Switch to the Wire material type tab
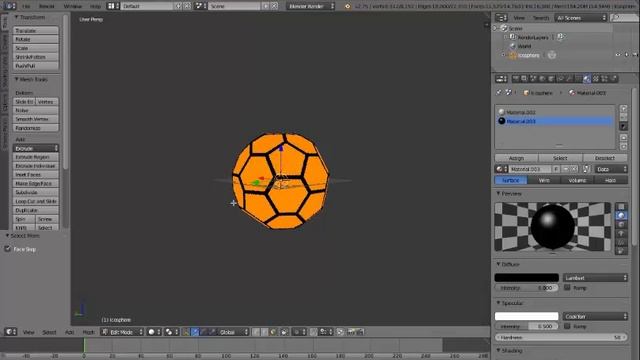This screenshot has height=360, width=640. [544, 180]
